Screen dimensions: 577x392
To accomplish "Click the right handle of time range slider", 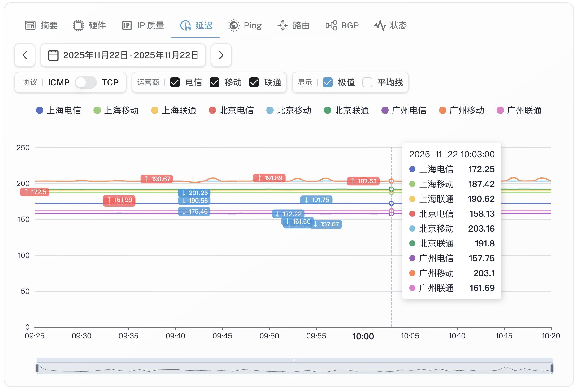I will click(x=552, y=368).
